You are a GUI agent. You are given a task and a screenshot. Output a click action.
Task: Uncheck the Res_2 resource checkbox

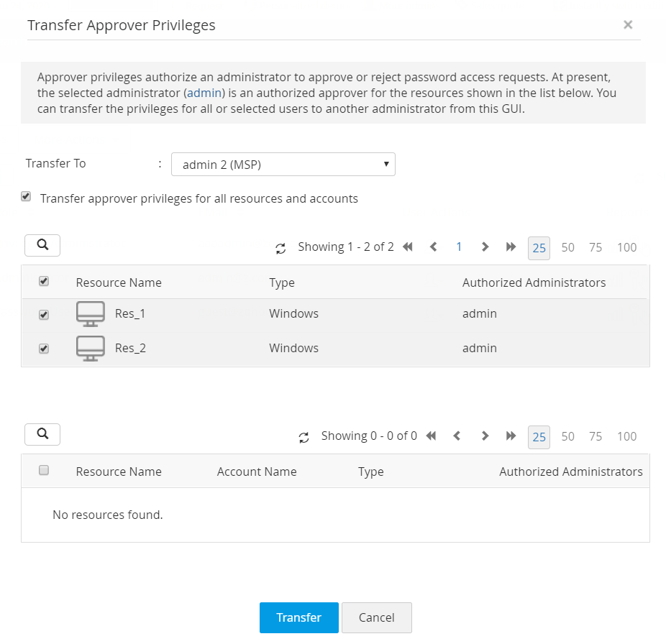tap(44, 349)
